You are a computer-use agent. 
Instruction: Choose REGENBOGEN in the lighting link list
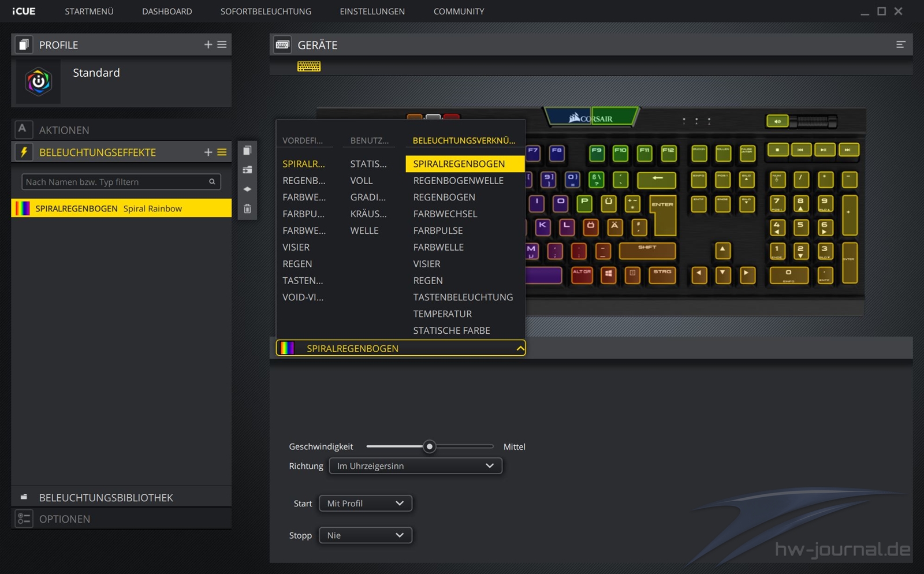[x=444, y=197]
